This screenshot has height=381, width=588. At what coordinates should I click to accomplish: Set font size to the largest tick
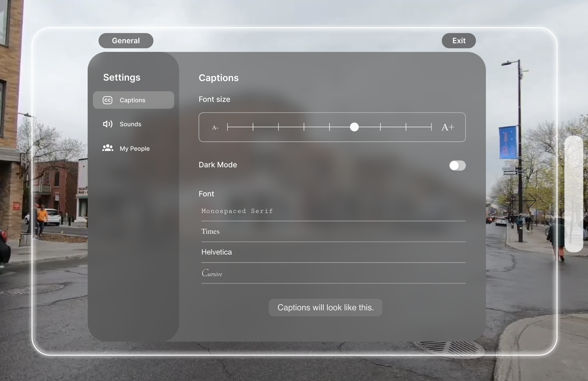tap(431, 127)
